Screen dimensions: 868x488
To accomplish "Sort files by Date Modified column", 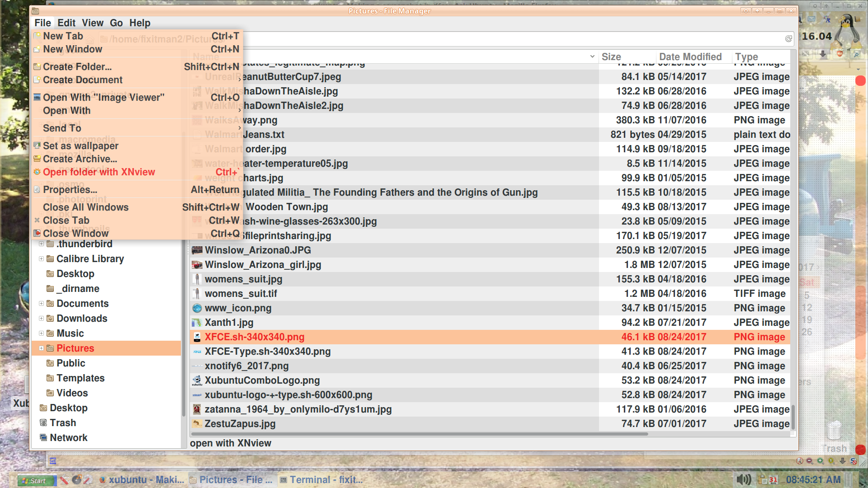I will pyautogui.click(x=690, y=57).
